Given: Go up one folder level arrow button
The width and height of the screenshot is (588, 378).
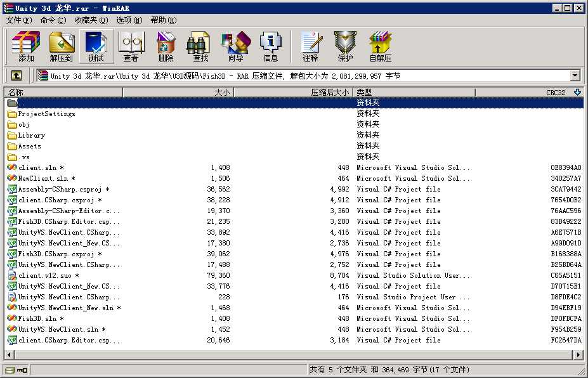Looking at the screenshot, I should [x=16, y=75].
